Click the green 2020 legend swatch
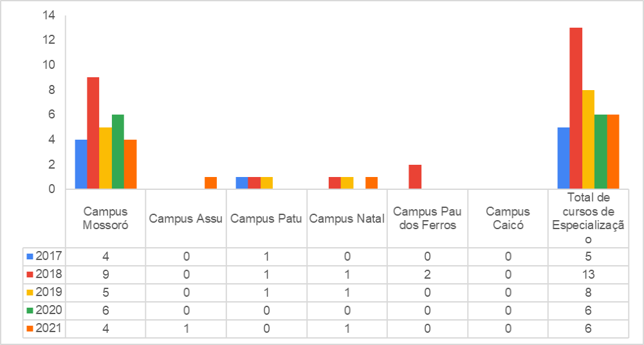The height and width of the screenshot is (345, 644). point(30,310)
